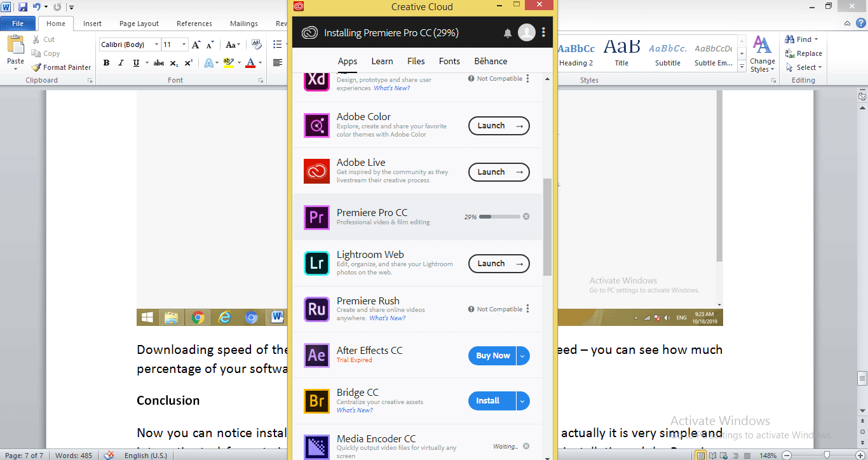Open the Creative Cloud header three-dot menu
The height and width of the screenshot is (460, 868).
point(543,32)
